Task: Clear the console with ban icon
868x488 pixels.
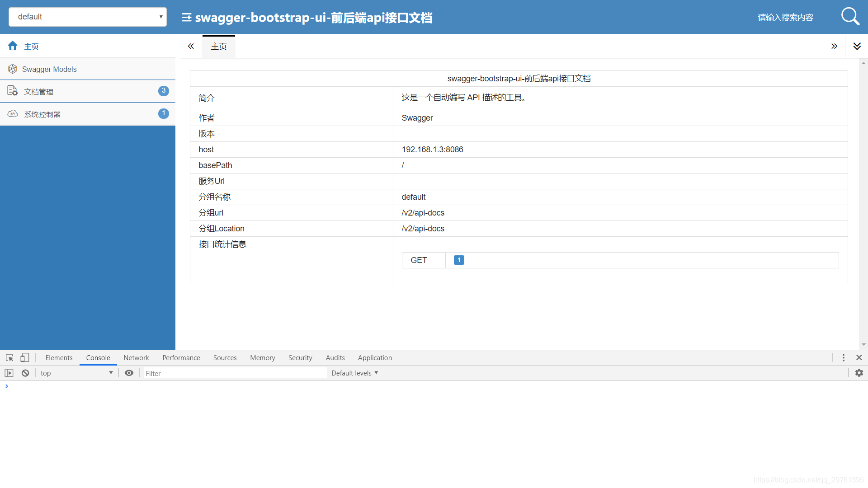Action: point(25,373)
